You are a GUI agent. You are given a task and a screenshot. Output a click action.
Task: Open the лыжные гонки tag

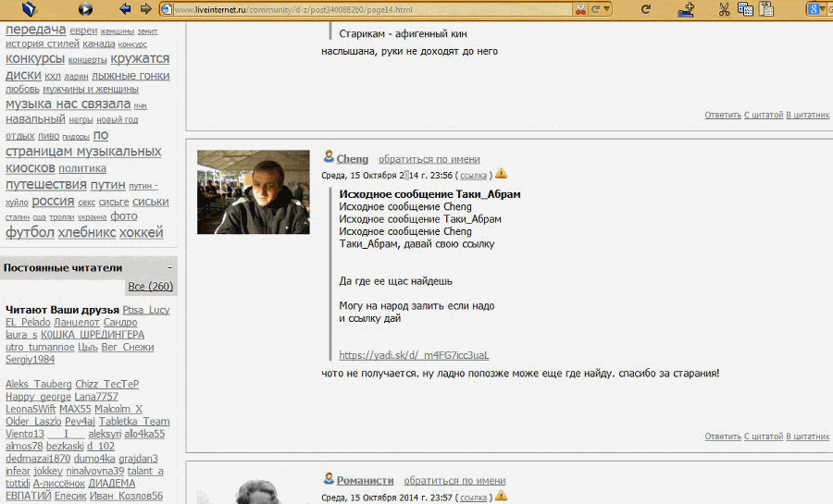point(131,76)
